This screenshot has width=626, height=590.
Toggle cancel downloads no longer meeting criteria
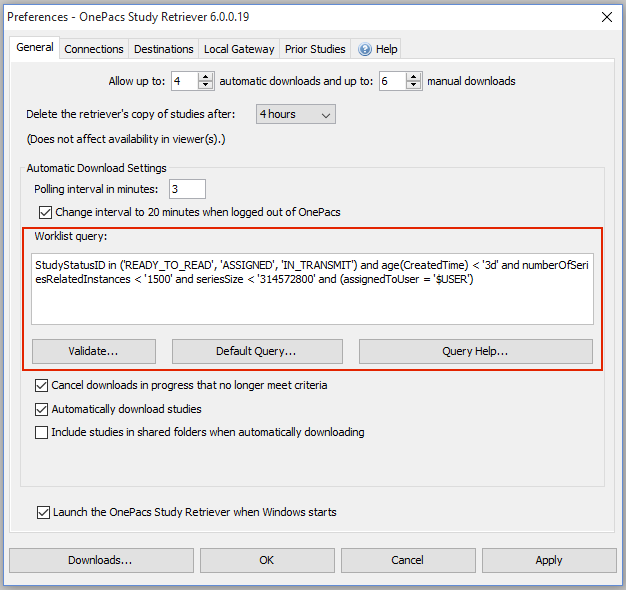click(x=42, y=385)
